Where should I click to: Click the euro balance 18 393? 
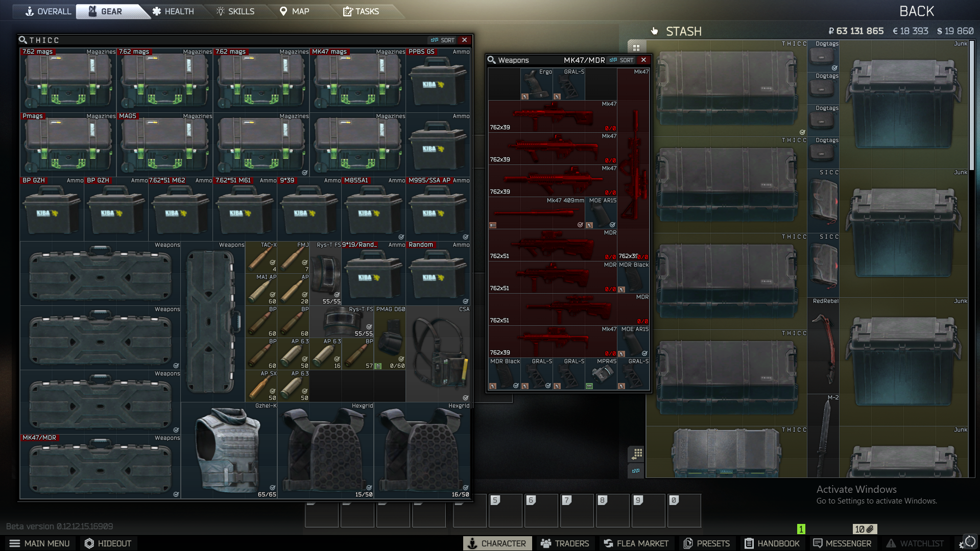[x=911, y=31]
